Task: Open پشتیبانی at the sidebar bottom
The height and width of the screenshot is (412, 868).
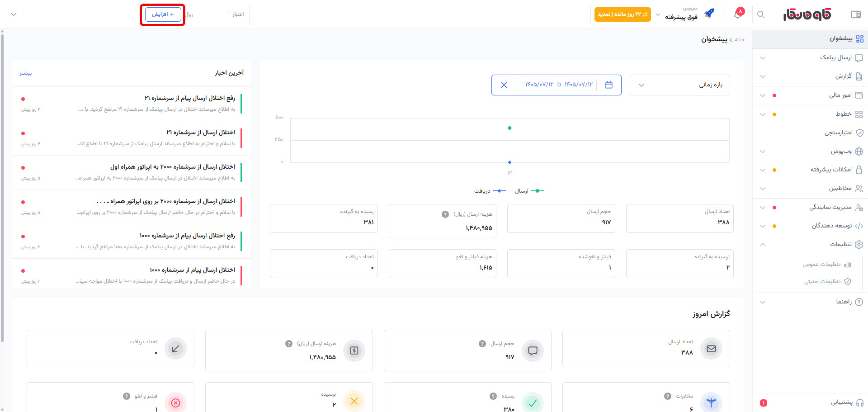Action: pos(810,403)
